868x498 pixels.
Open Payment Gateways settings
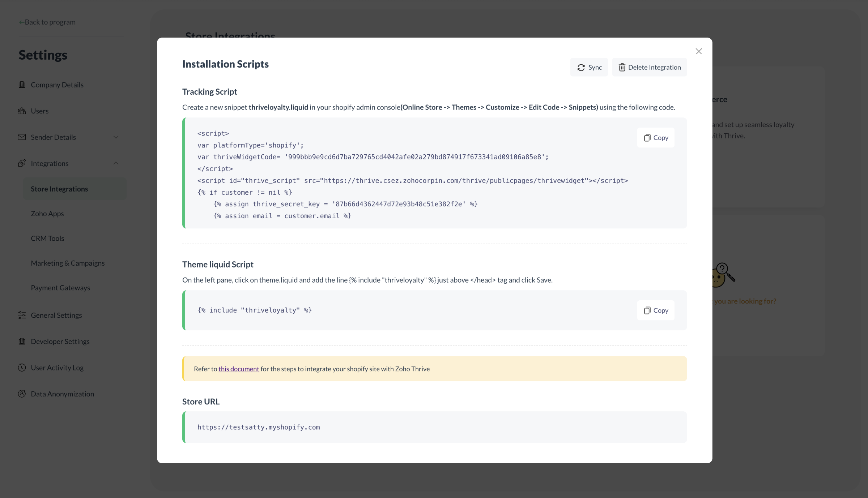click(60, 288)
